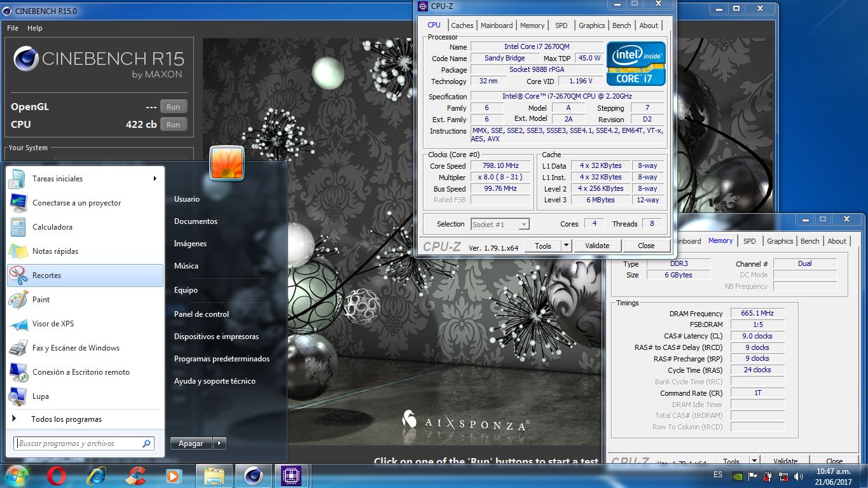Open Bench tab in the rear CPU-Z window
Viewport: 868px width, 488px height.
point(810,241)
